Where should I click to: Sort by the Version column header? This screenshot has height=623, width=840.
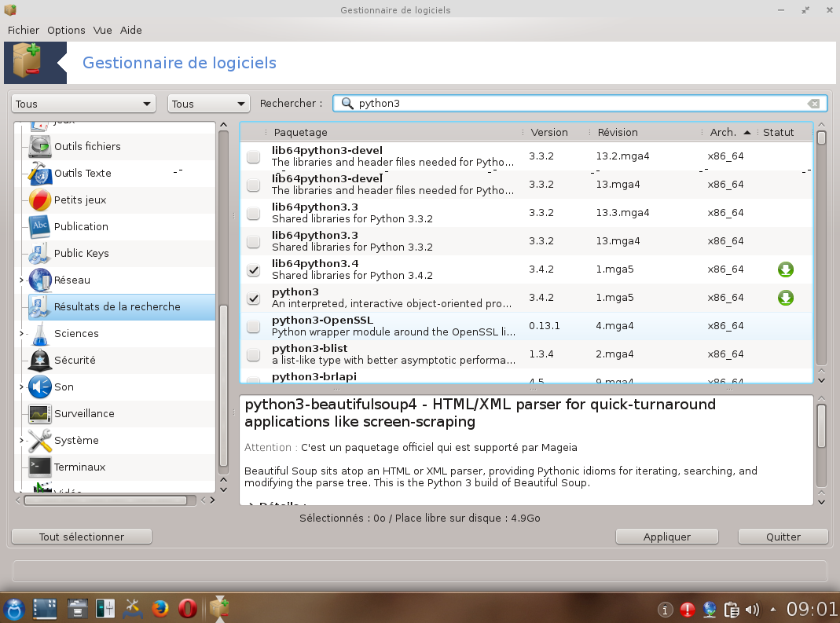pyautogui.click(x=556, y=132)
